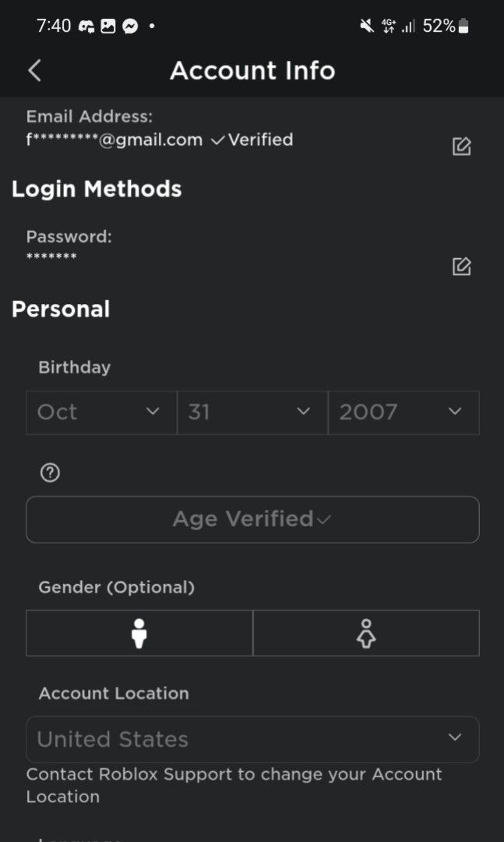Screen dimensions: 504x842
Task: Click the Age Verified button
Action: coord(252,519)
